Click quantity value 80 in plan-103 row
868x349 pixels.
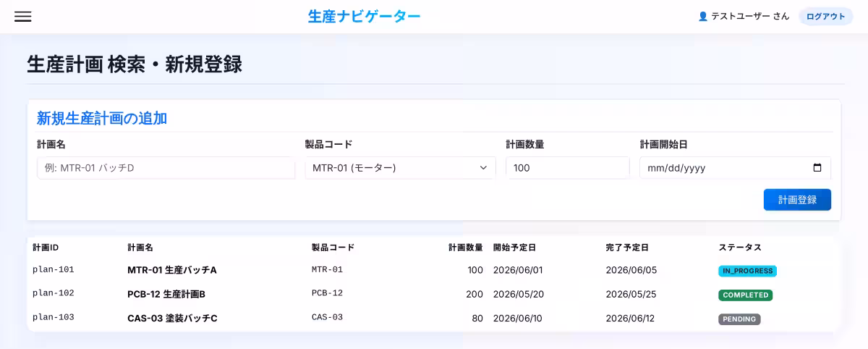[477, 318]
